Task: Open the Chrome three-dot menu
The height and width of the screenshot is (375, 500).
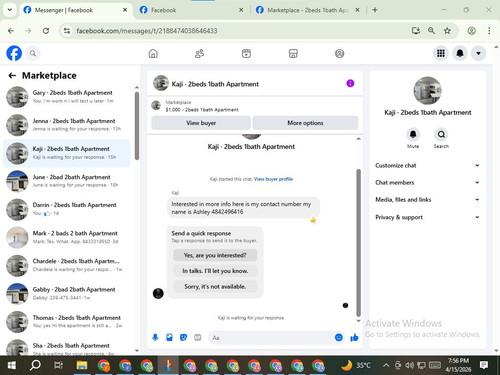Action: (x=489, y=31)
